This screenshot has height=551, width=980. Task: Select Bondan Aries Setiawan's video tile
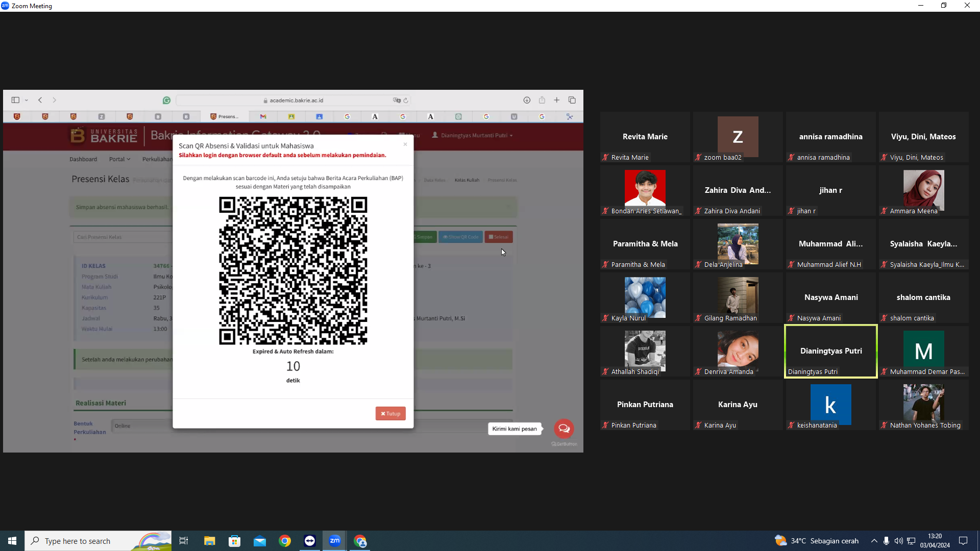tap(645, 191)
